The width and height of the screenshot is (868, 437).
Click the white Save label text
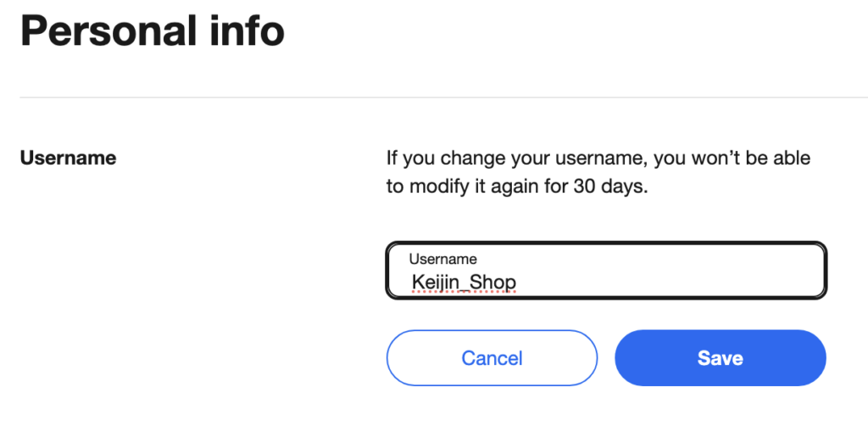click(x=720, y=358)
